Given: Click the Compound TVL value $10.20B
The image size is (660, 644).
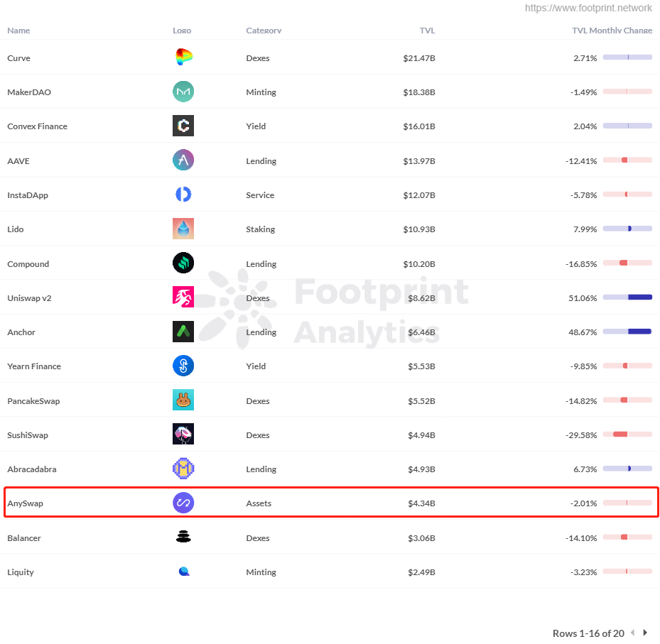Looking at the screenshot, I should tap(419, 264).
